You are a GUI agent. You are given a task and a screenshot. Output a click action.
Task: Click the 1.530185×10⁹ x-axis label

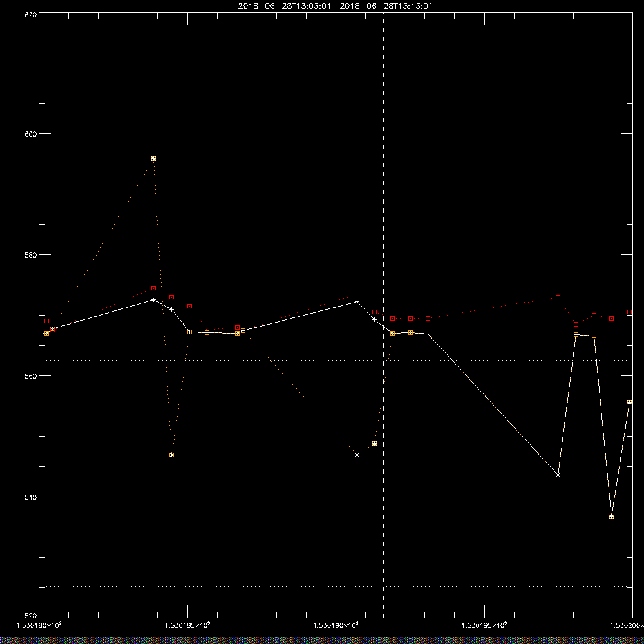coord(187,625)
